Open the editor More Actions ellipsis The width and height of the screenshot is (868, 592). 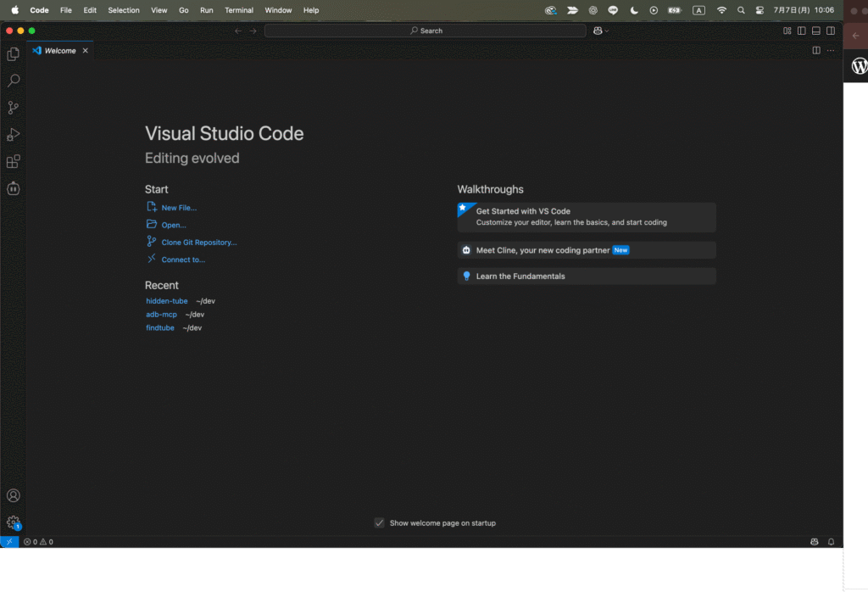pyautogui.click(x=831, y=50)
